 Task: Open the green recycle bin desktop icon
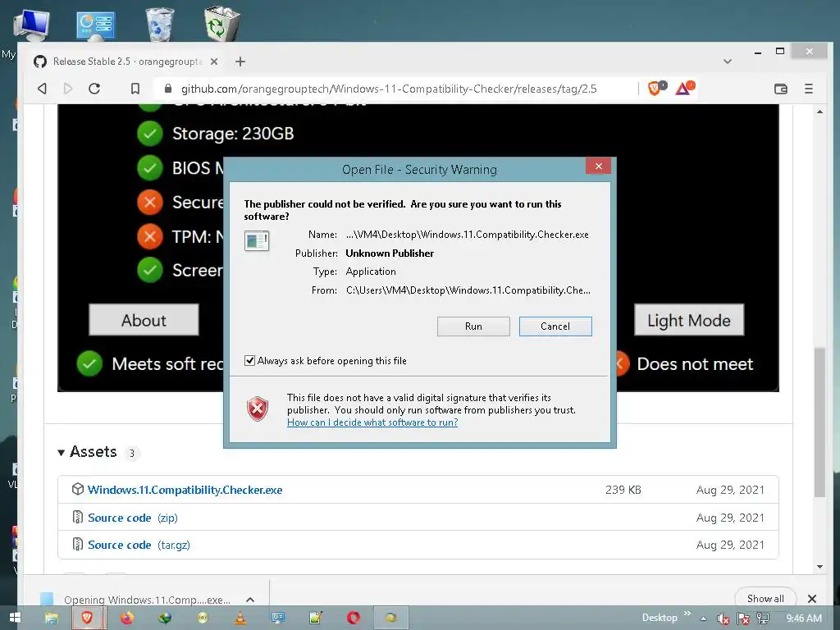click(221, 24)
